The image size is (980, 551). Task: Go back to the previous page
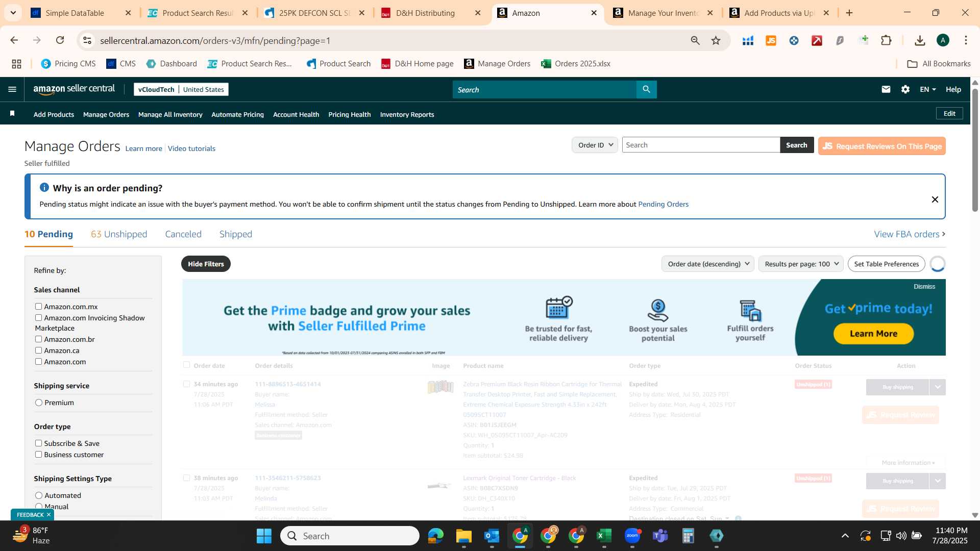pyautogui.click(x=14, y=40)
